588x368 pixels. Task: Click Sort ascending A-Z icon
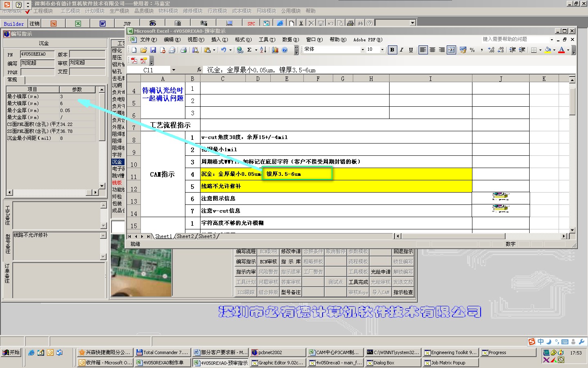coord(263,50)
